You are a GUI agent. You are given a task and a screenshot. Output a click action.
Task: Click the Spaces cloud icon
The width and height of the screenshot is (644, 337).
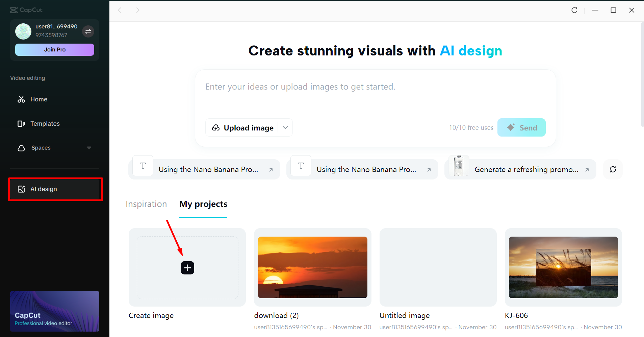21,148
